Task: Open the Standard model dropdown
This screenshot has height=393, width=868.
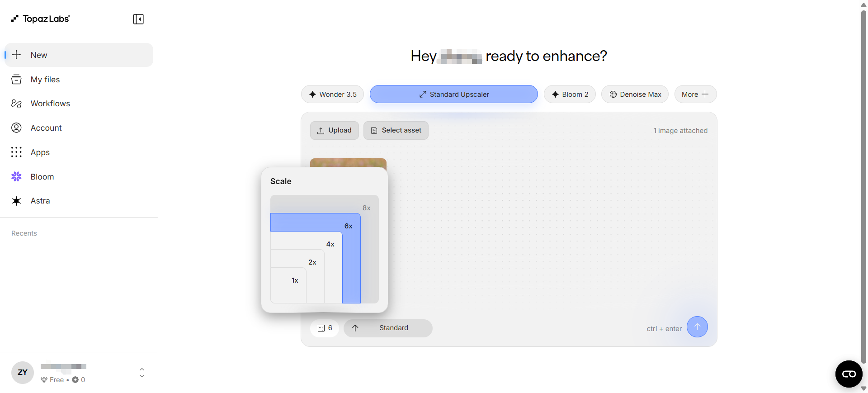Action: tap(388, 328)
